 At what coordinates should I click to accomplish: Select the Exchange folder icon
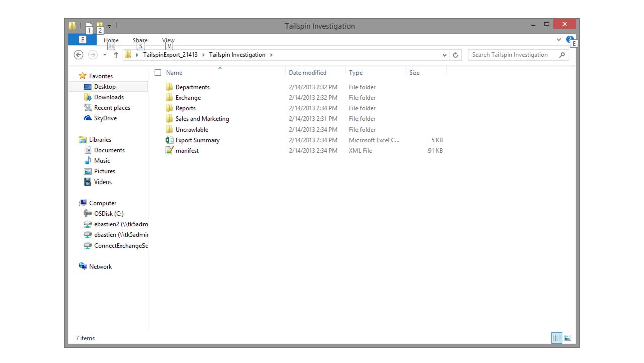pos(170,98)
